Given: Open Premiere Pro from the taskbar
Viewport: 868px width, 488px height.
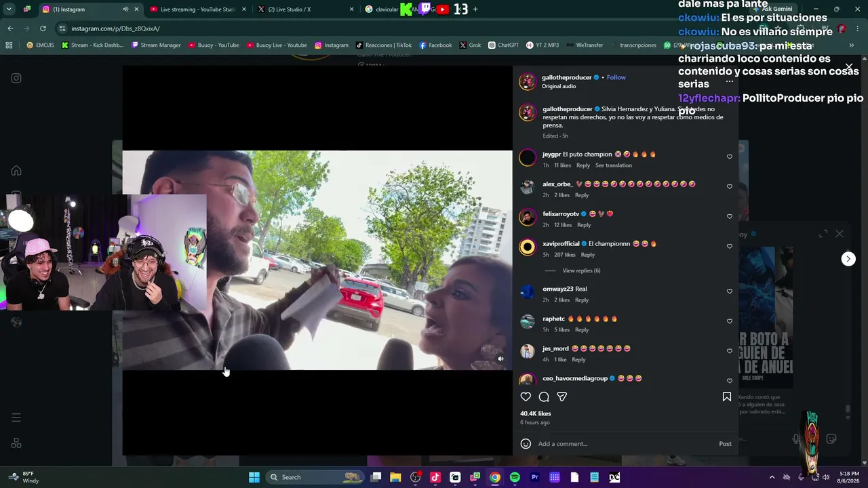Looking at the screenshot, I should point(534,477).
